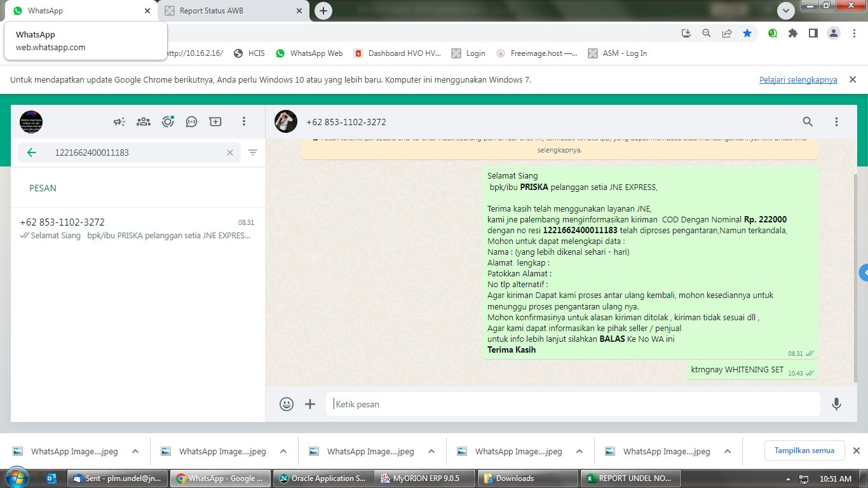Toggle the Chrome side panel
This screenshot has width=868, height=488.
813,33
